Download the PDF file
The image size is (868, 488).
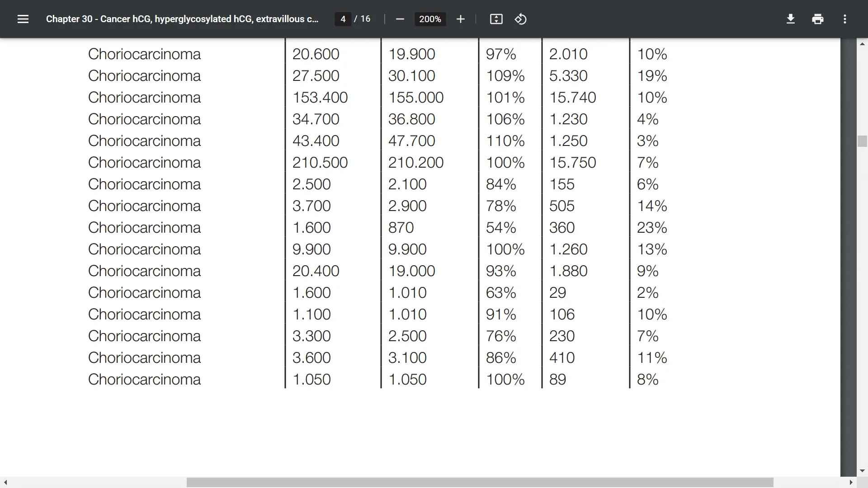point(790,19)
